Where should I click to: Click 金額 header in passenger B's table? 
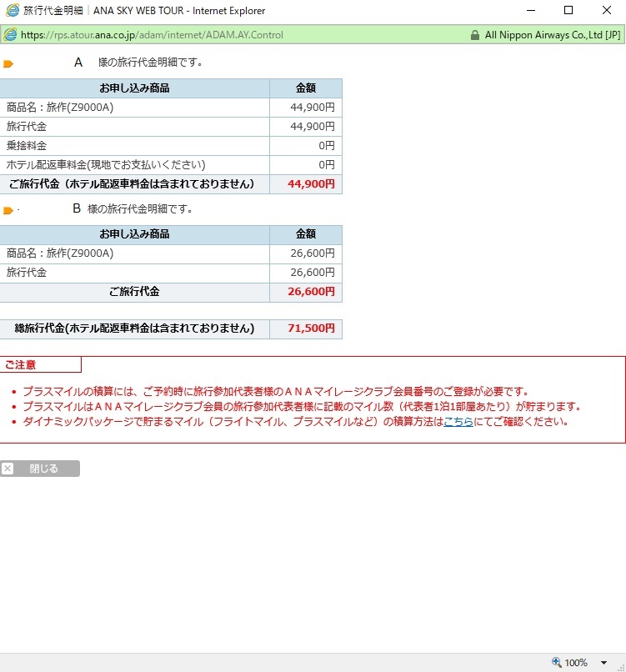pyautogui.click(x=306, y=234)
